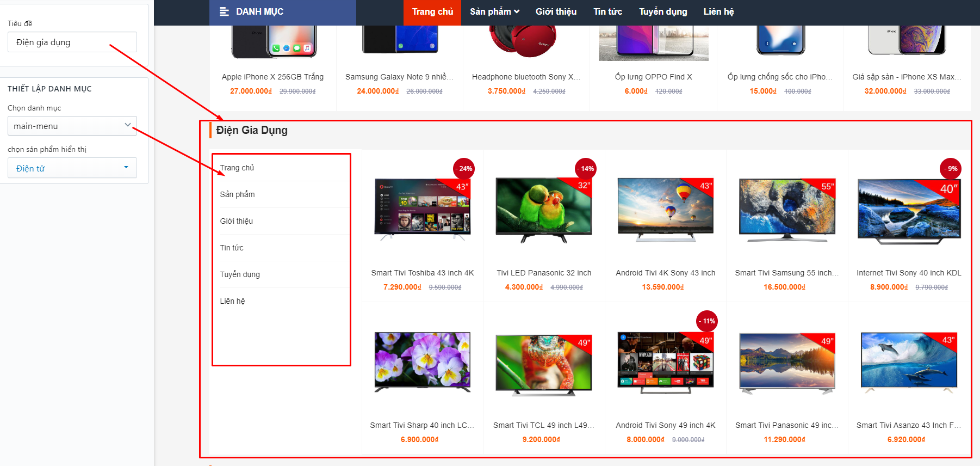Click the Tivi LED Panasonic 32 inch title

tap(544, 273)
